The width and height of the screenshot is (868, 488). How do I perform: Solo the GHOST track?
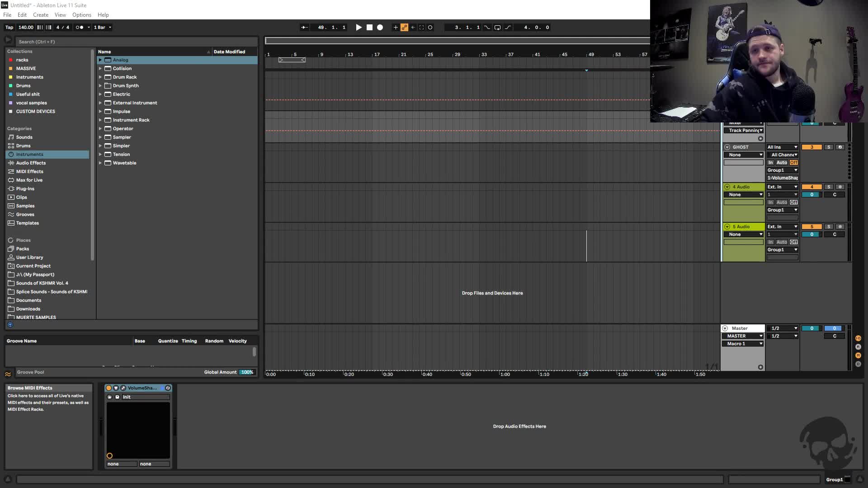[x=829, y=147]
